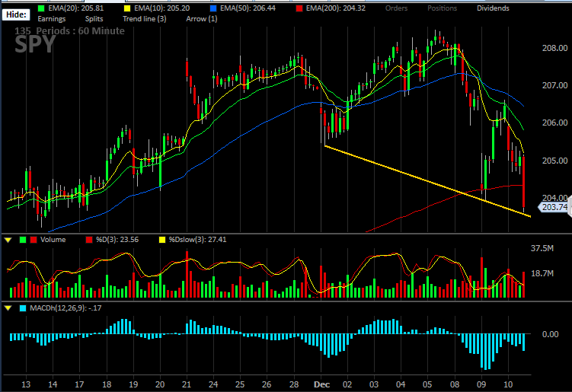Screen dimensions: 572x392
Task: Click the 208.00 price axis label
Action: (554, 48)
